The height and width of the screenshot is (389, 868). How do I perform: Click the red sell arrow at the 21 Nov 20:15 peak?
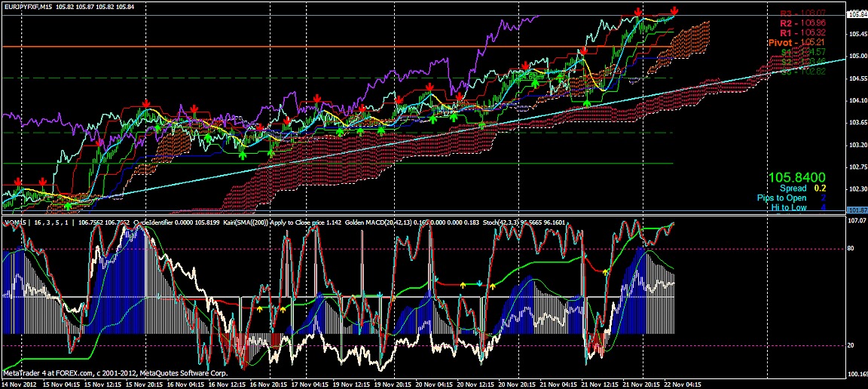638,12
